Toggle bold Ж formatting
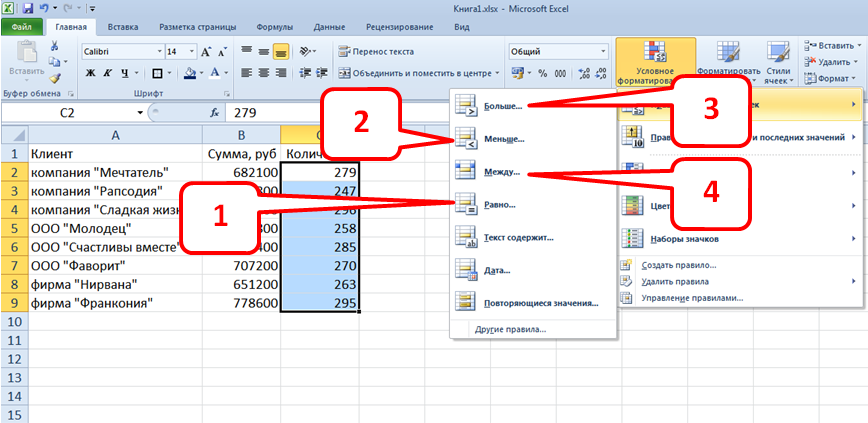 (x=90, y=73)
